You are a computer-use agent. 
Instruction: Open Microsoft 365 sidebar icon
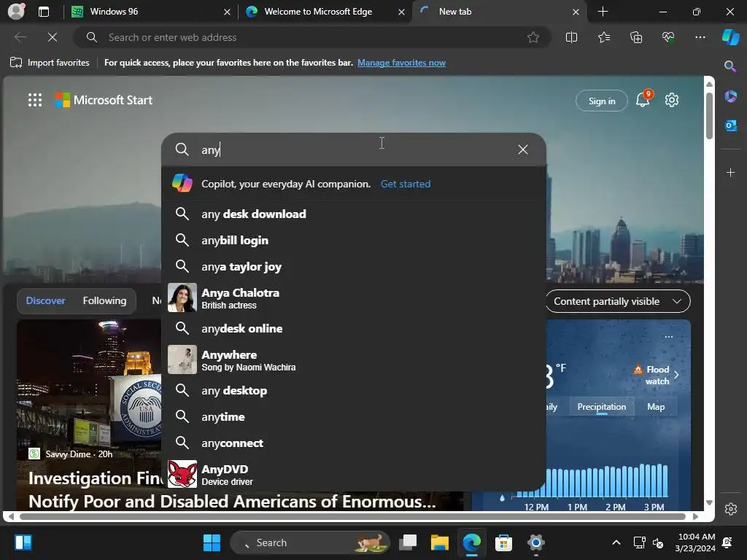(x=730, y=97)
